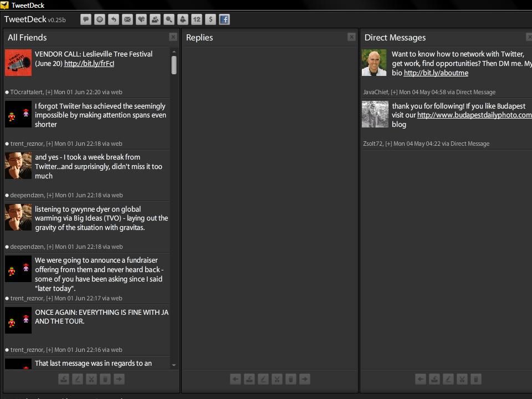Open the Groups people toolbar icon

click(155, 19)
